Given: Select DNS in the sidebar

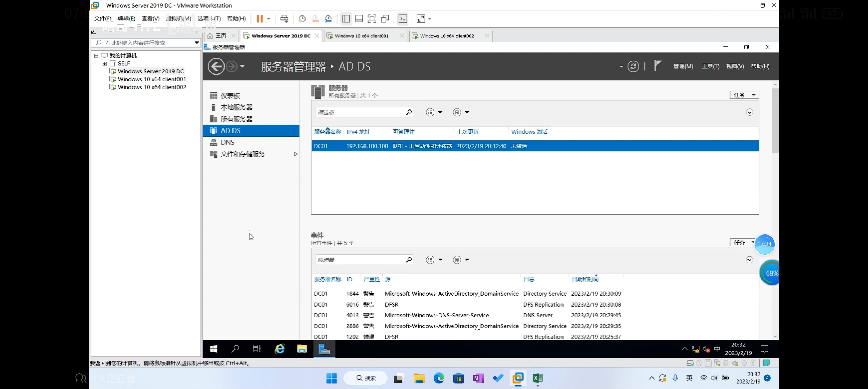Looking at the screenshot, I should coord(227,142).
